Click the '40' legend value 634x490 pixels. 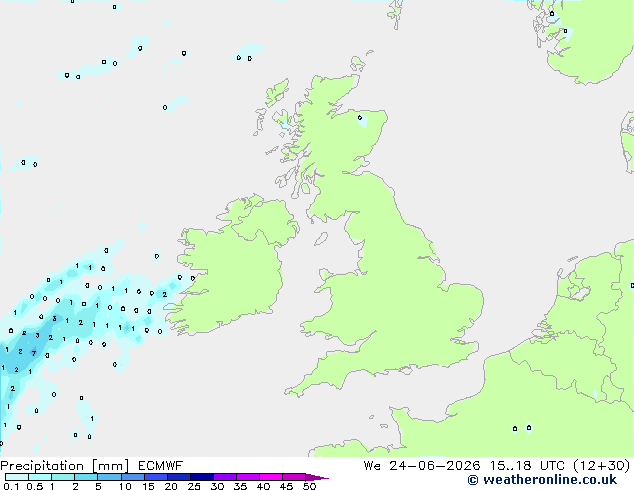(263, 486)
